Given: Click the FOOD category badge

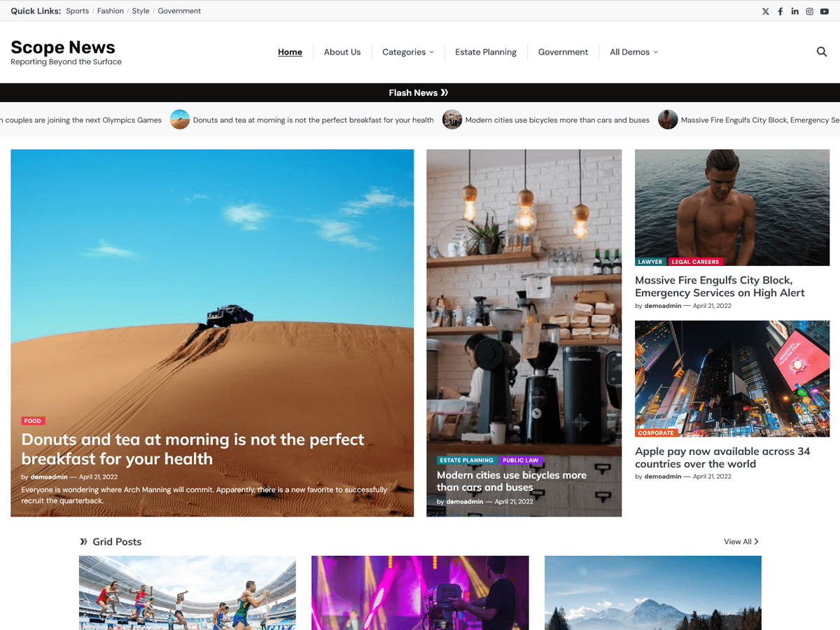Looking at the screenshot, I should tap(33, 420).
